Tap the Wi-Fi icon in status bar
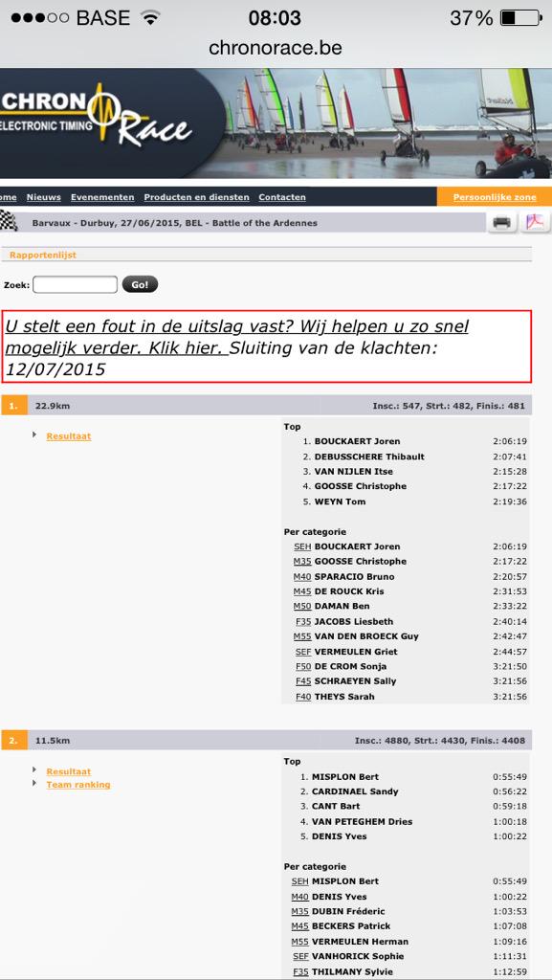Screen dimensions: 552x980 tap(150, 17)
